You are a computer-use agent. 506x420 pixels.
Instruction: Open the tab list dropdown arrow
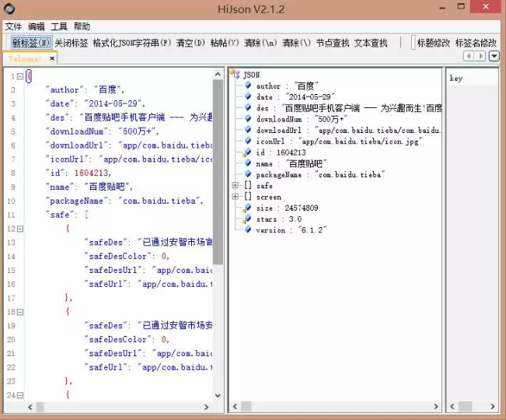pyautogui.click(x=494, y=56)
